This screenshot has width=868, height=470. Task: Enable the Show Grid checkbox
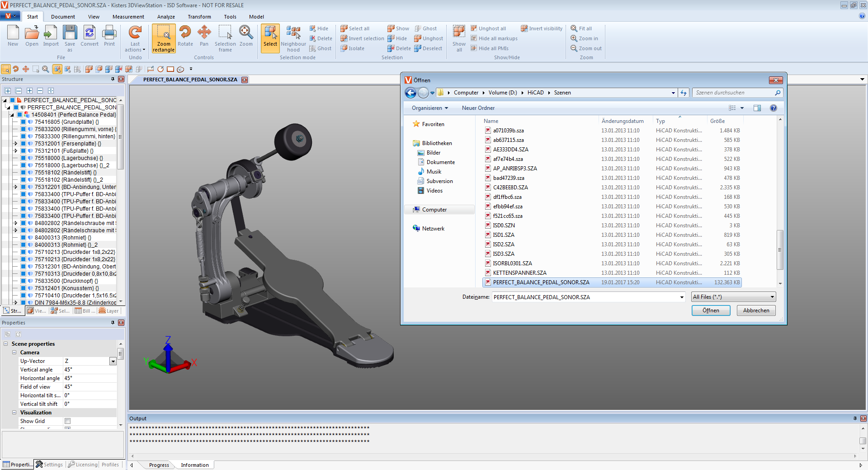[68, 421]
